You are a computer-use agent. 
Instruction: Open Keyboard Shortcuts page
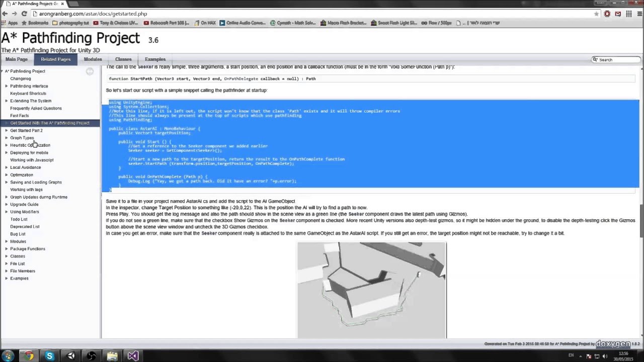pos(28,94)
